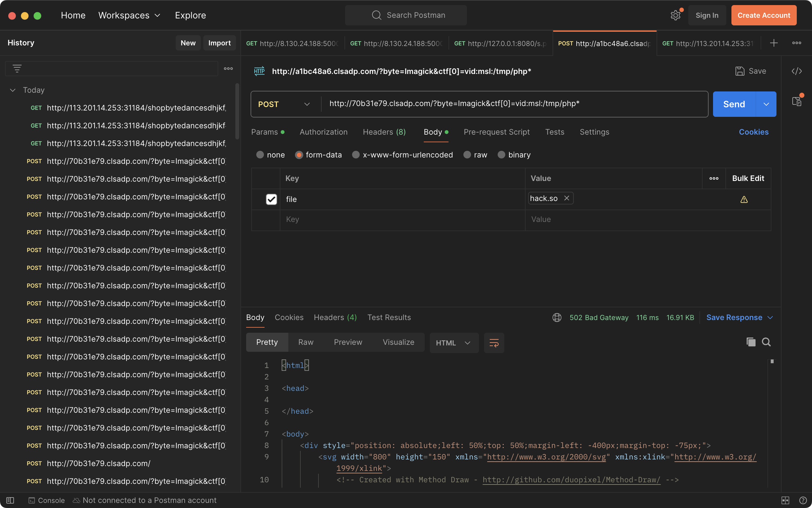Viewport: 812px width, 508px height.
Task: Open response Cookies tab
Action: [x=289, y=317]
